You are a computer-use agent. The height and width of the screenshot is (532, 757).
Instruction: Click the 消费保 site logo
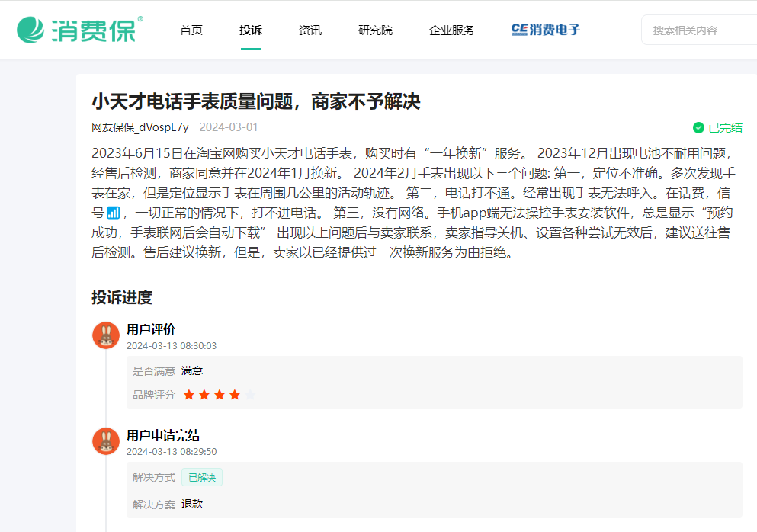pyautogui.click(x=80, y=30)
